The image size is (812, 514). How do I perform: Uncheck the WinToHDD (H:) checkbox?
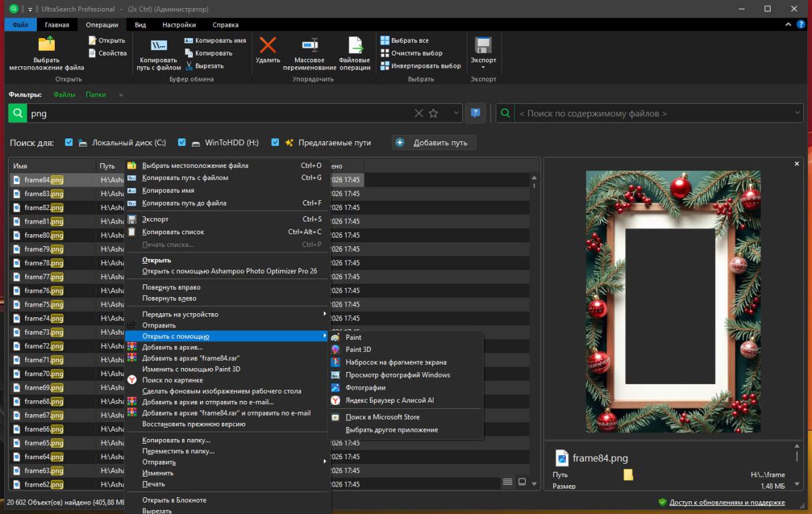(x=182, y=143)
